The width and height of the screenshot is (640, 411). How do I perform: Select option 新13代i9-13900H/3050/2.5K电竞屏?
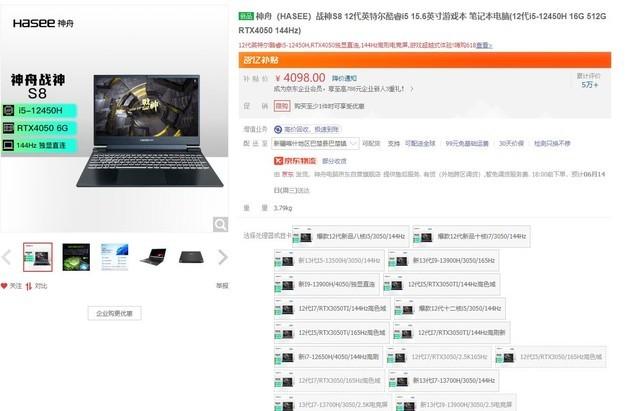pyautogui.click(x=456, y=404)
